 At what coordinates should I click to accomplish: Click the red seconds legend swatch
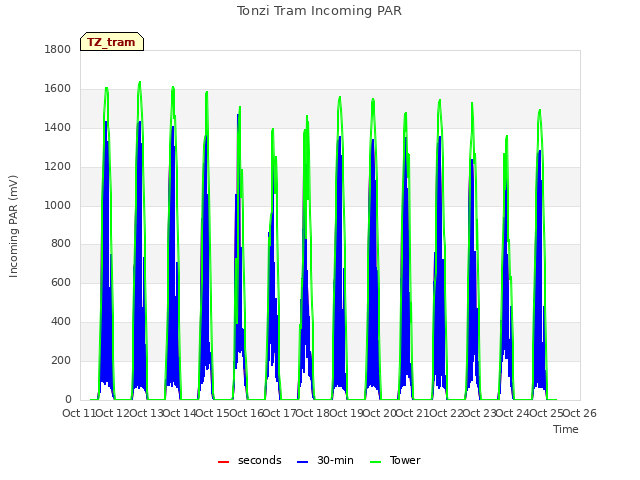(224, 462)
